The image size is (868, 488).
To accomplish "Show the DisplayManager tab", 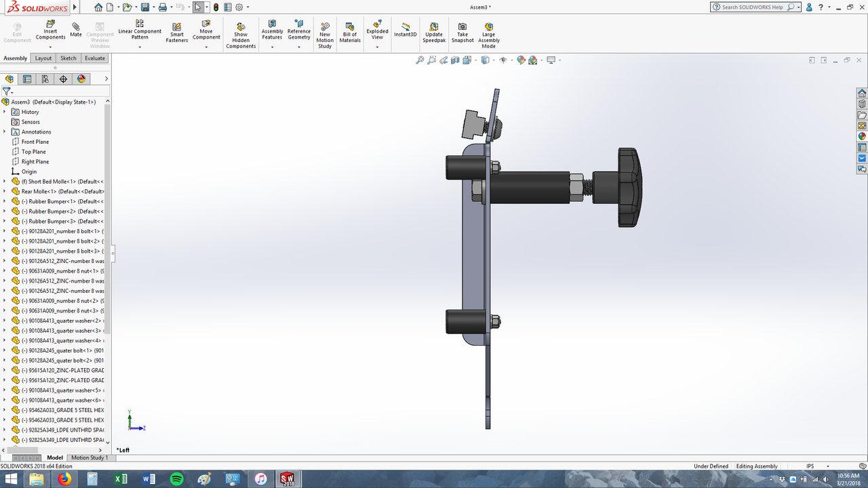I will (81, 79).
